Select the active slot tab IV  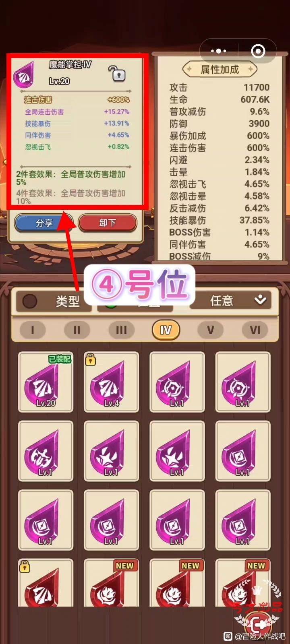point(166,330)
